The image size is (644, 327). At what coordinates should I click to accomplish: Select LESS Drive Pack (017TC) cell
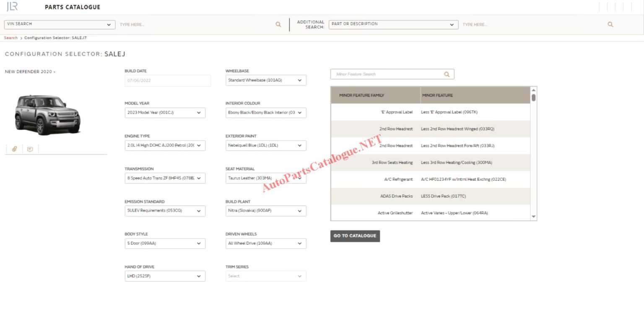(444, 196)
